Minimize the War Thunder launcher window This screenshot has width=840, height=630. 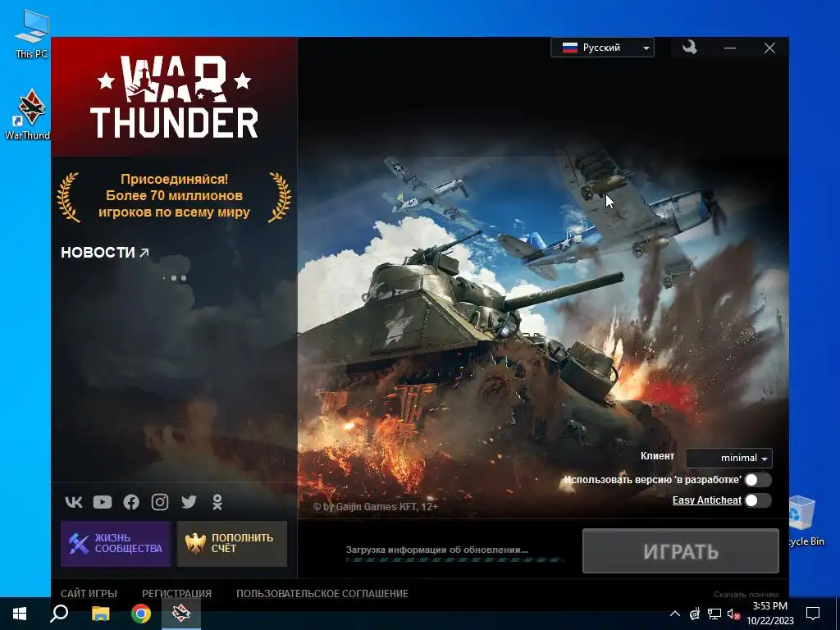coord(729,48)
